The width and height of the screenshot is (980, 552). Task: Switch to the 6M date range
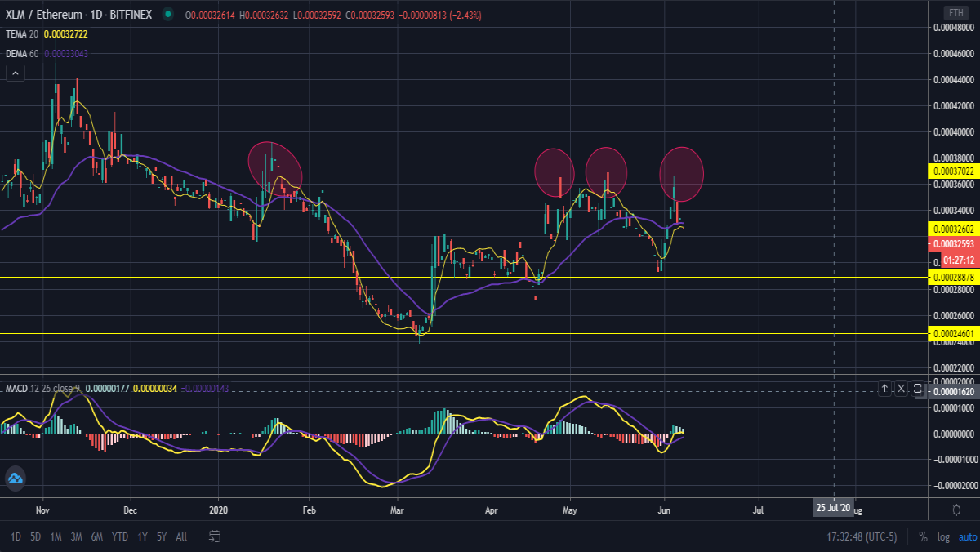[96, 536]
